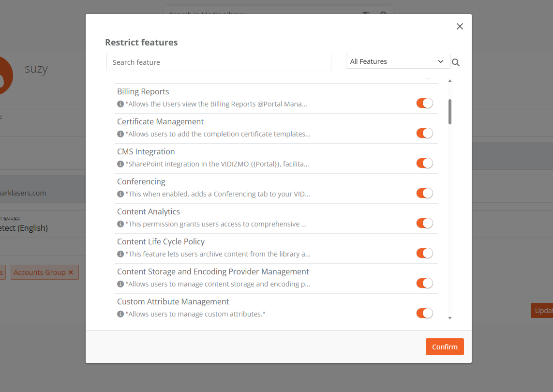Open the Certificate Management feature link
This screenshot has height=392, width=553.
coord(160,121)
